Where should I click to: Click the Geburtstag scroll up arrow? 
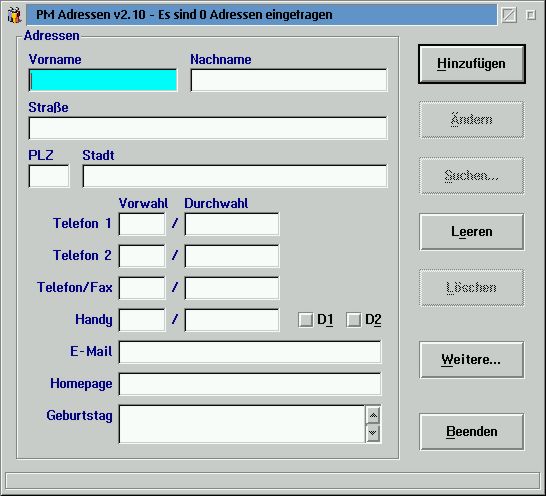(373, 415)
